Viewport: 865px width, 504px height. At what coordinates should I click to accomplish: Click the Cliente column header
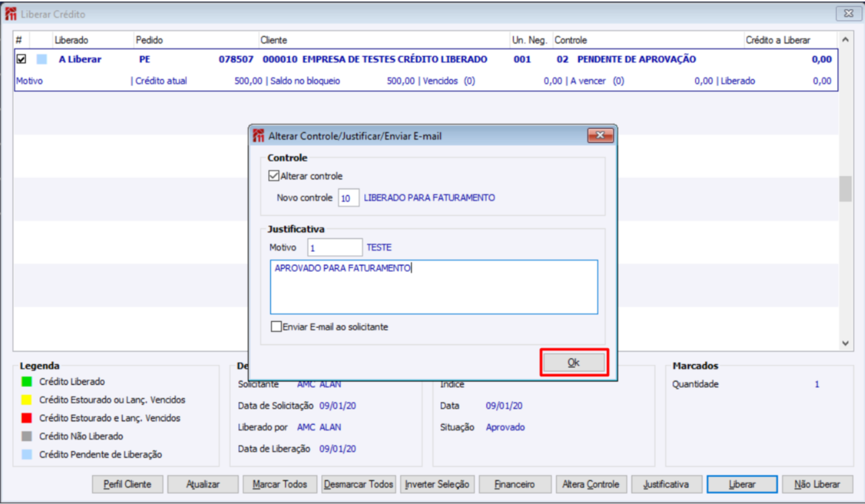(x=274, y=40)
